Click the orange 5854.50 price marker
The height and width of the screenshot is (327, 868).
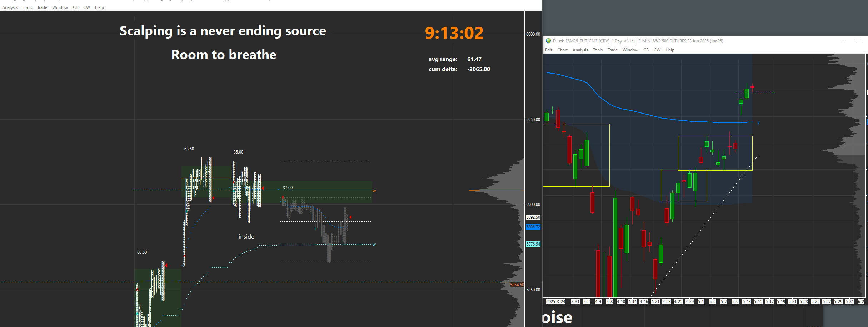[x=517, y=285]
